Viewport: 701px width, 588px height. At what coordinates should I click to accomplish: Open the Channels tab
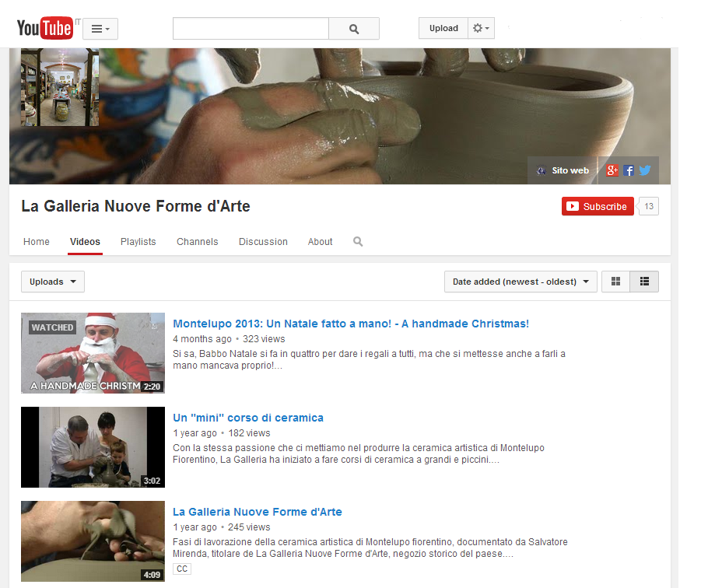click(x=197, y=242)
